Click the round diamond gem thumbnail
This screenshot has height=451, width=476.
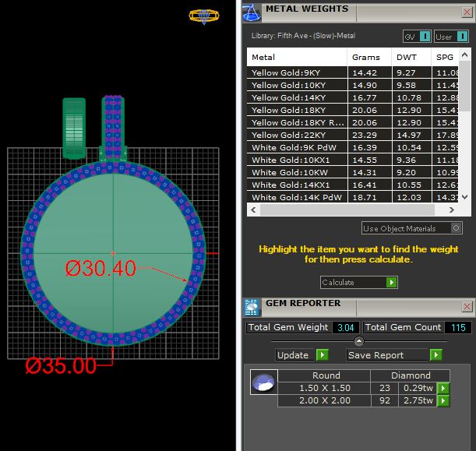click(263, 382)
